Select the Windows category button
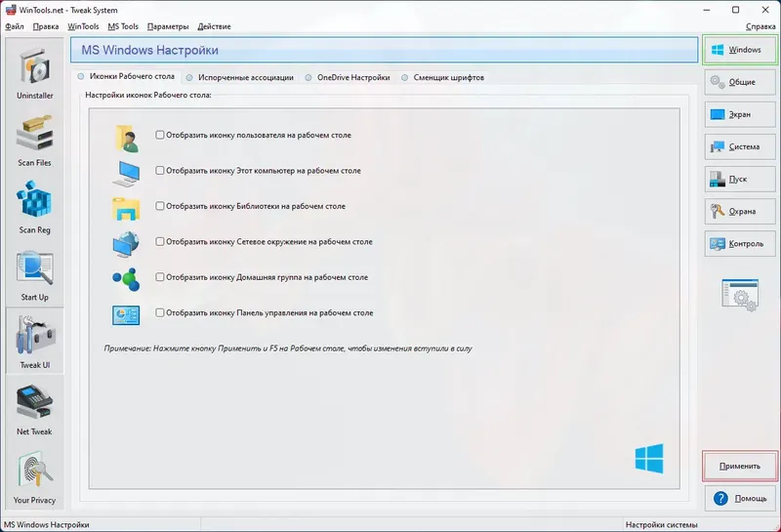Image resolution: width=781 pixels, height=532 pixels. (740, 50)
